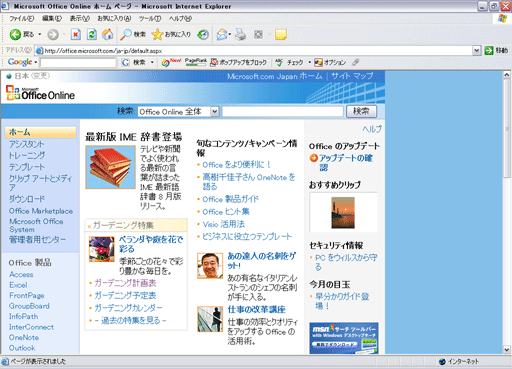Open the Office Marketplace link
The width and height of the screenshot is (512, 369).
(41, 211)
